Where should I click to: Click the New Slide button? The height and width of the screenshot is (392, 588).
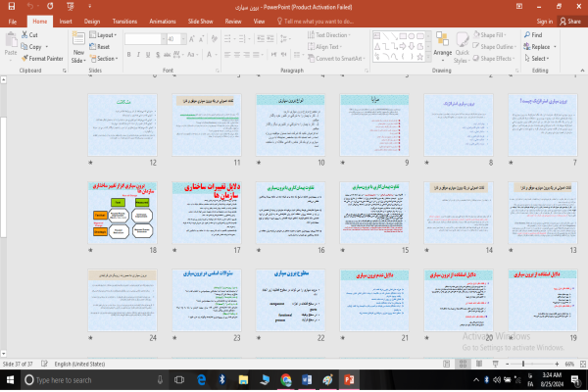(79, 50)
